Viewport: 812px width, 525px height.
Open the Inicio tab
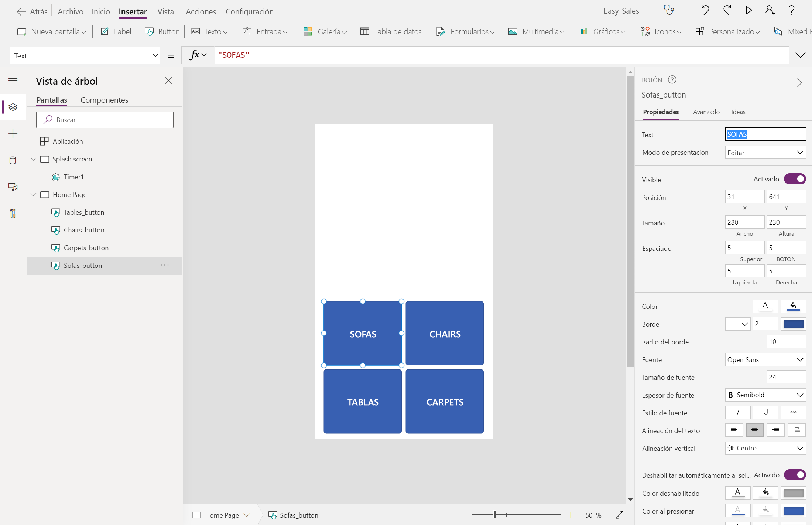click(x=101, y=11)
